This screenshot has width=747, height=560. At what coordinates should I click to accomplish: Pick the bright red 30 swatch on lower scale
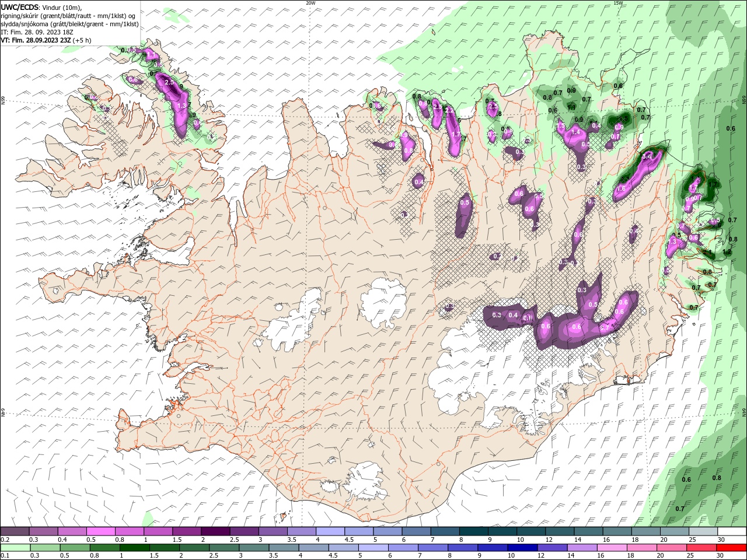pyautogui.click(x=731, y=548)
